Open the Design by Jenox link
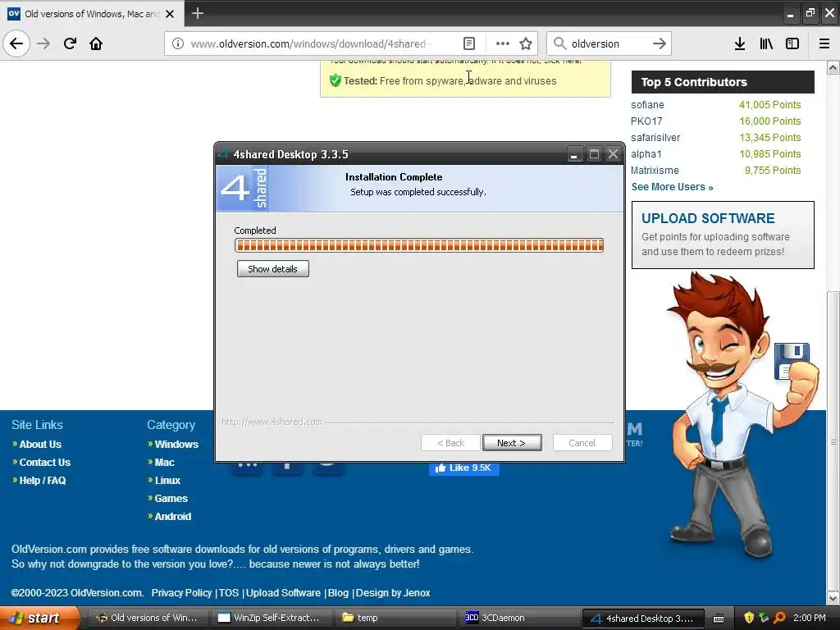840x630 pixels. click(x=393, y=593)
